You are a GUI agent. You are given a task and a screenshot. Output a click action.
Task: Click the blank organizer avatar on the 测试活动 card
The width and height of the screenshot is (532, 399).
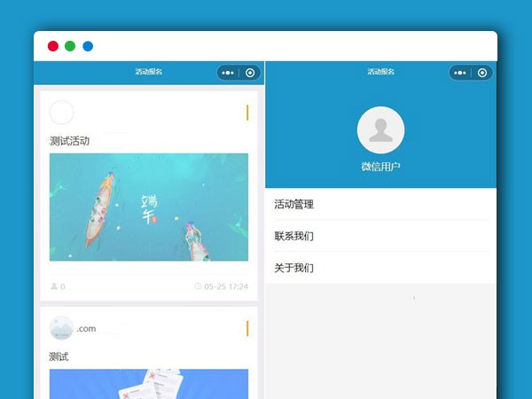pos(61,113)
